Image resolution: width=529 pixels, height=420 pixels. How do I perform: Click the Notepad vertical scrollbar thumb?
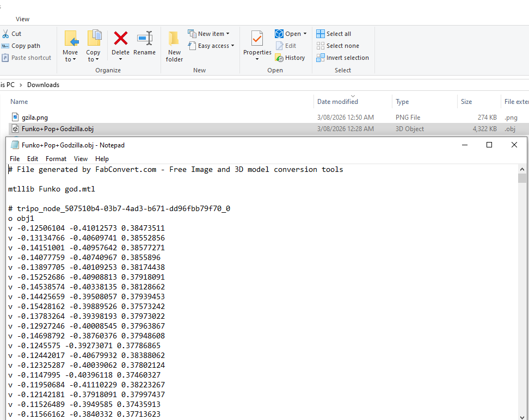[522, 178]
